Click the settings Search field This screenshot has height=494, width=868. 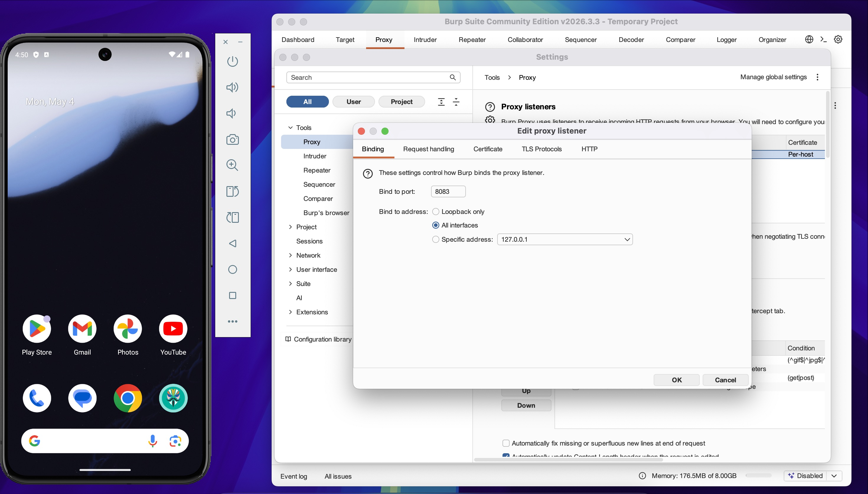pyautogui.click(x=373, y=77)
